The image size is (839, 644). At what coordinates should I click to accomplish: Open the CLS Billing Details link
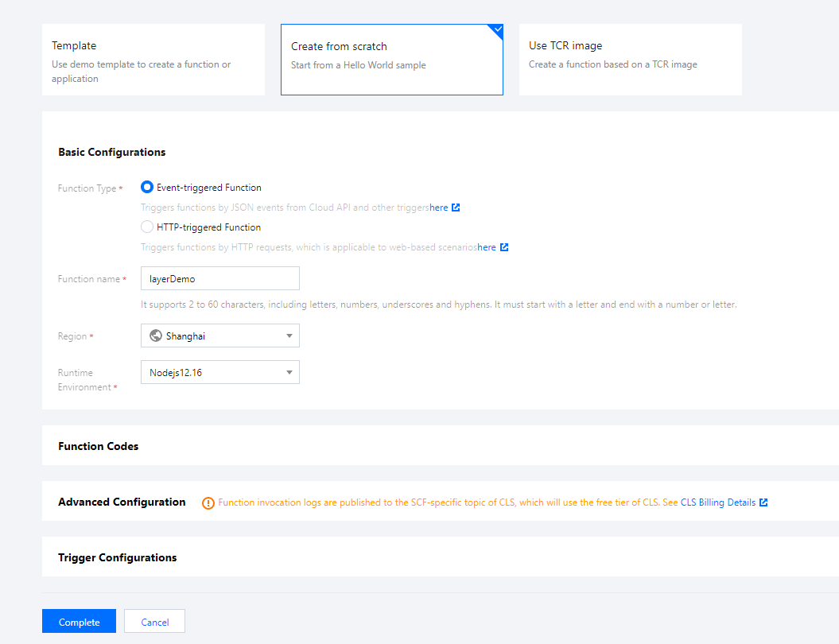[717, 502]
